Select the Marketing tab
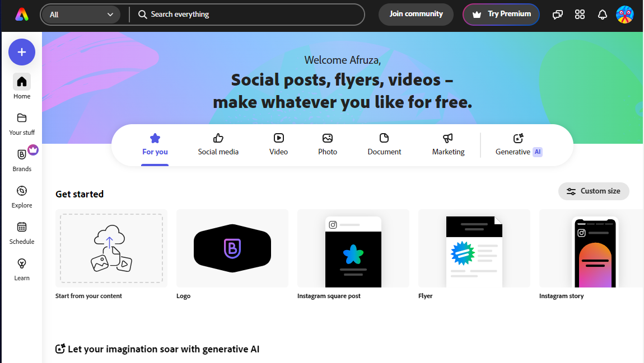Screen dimensions: 644x363 click(448, 145)
